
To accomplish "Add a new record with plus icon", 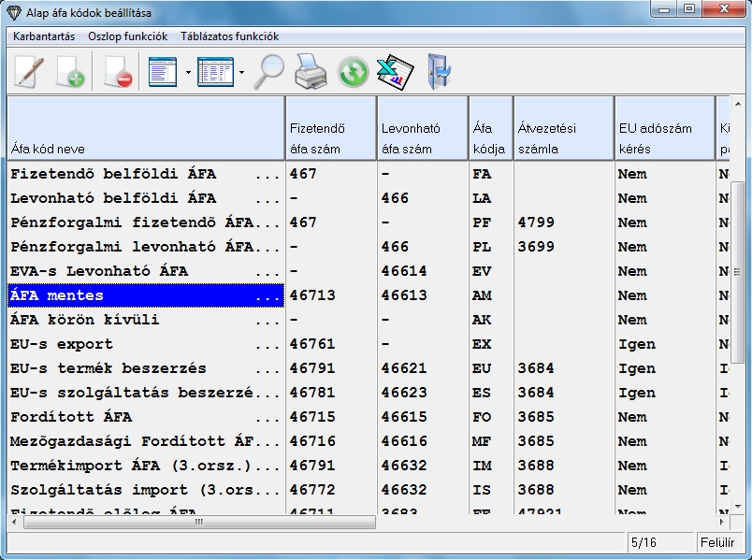I will click(71, 72).
